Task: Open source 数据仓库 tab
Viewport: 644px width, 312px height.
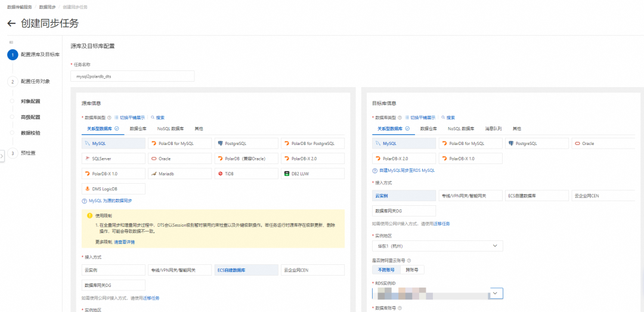Action: click(138, 129)
